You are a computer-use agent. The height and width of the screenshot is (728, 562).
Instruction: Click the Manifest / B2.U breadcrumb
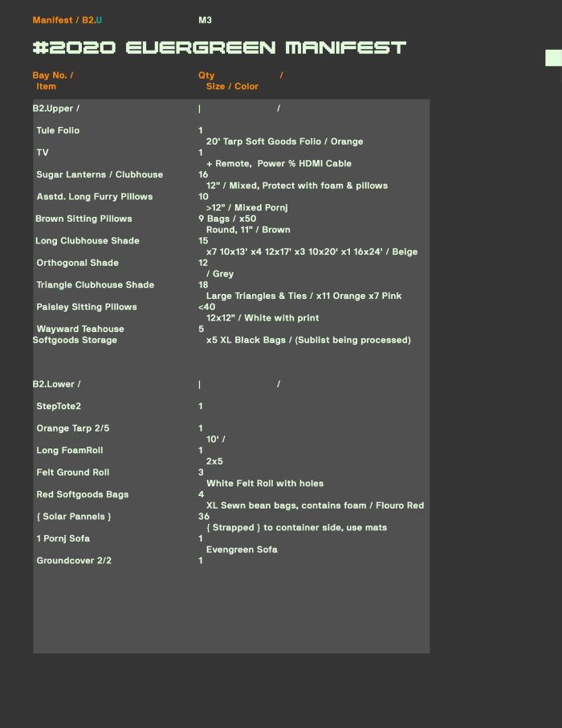pos(67,20)
